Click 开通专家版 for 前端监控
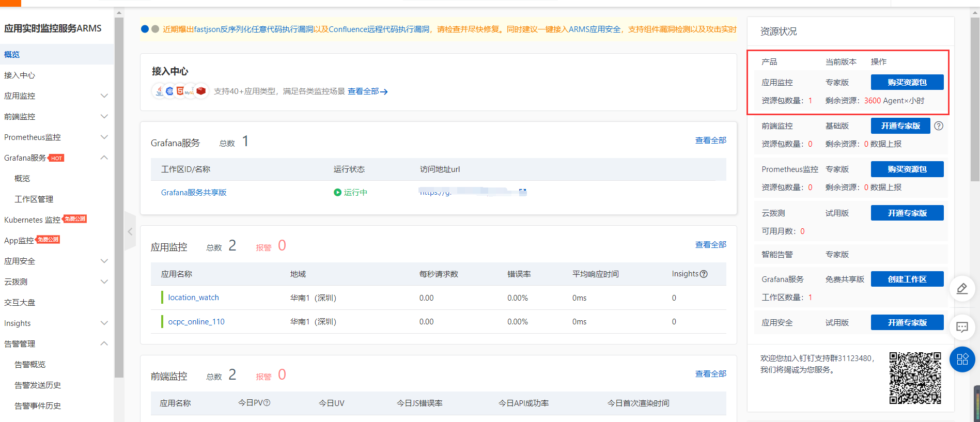Viewport: 980px width, 422px height. pos(900,126)
